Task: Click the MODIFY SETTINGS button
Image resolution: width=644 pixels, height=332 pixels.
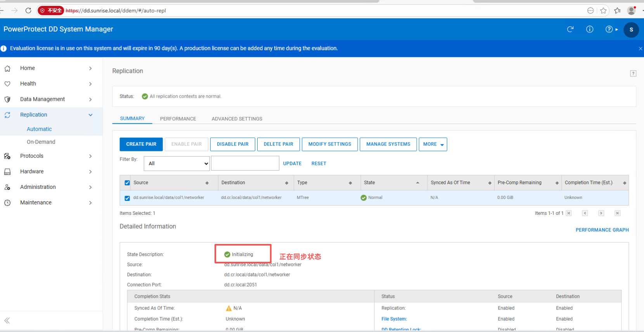Action: coord(330,144)
